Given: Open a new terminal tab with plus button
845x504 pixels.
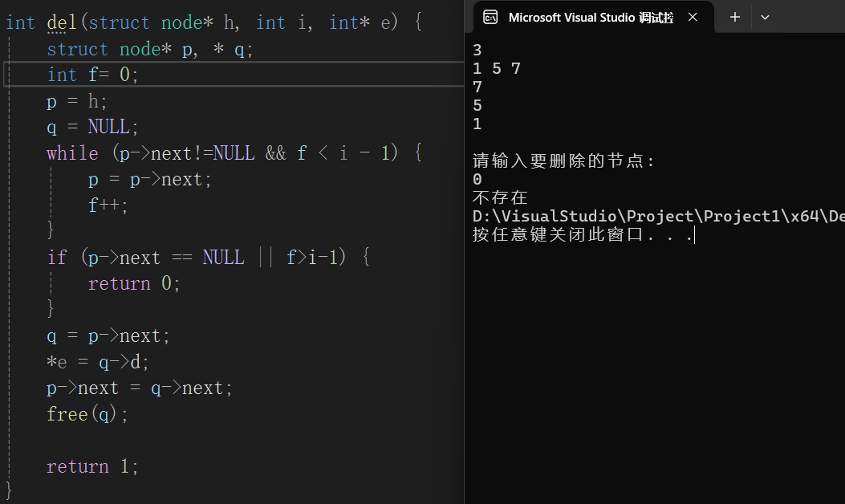Looking at the screenshot, I should point(734,17).
